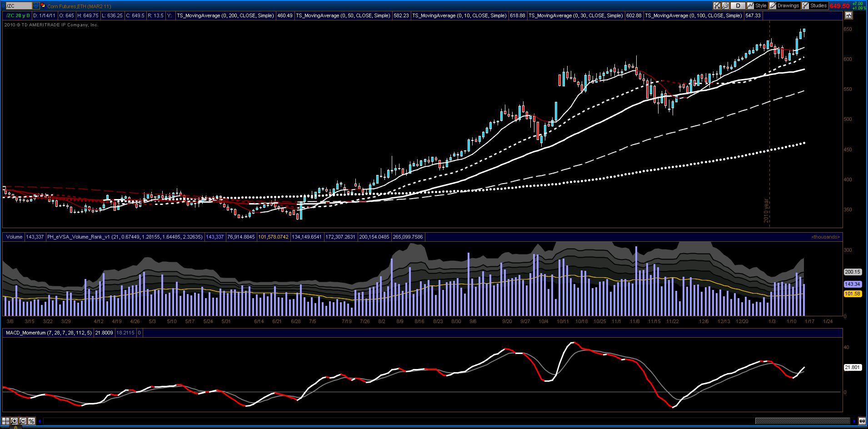Click the 618.88 moving average value
Viewport: 868px width, 429px height.
point(518,15)
